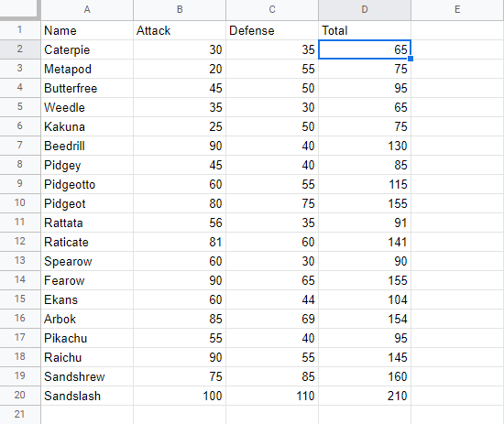Select the cell containing Pikachu
The height and width of the screenshot is (424, 504).
(x=87, y=338)
